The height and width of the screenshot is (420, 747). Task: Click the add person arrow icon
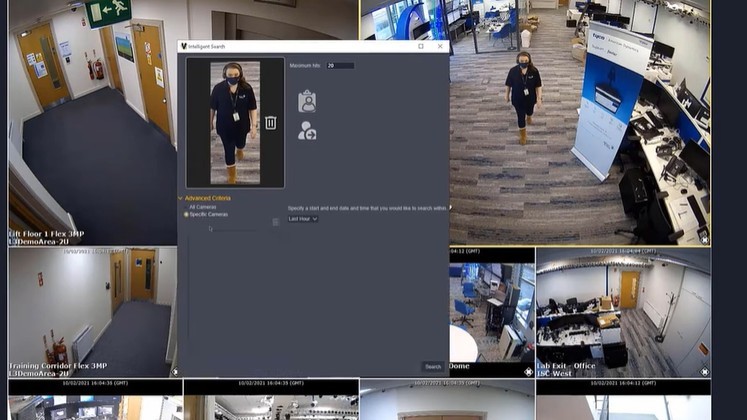coord(307,131)
